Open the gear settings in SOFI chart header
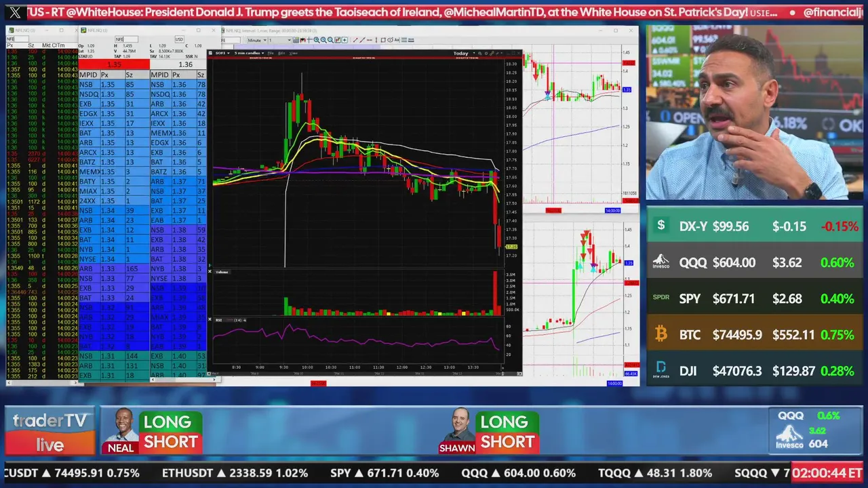868x488 pixels. coord(486,53)
